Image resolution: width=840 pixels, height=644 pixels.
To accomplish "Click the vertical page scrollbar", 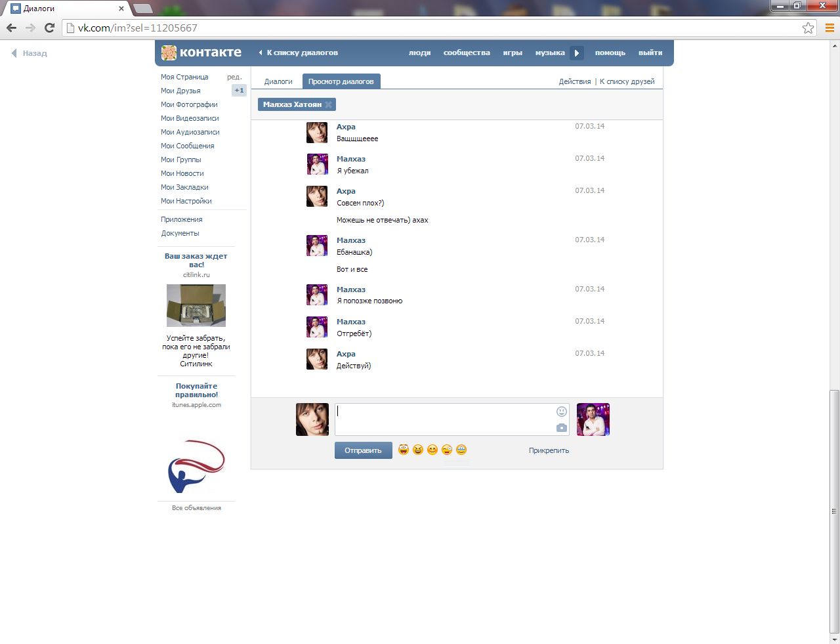I will [834, 511].
